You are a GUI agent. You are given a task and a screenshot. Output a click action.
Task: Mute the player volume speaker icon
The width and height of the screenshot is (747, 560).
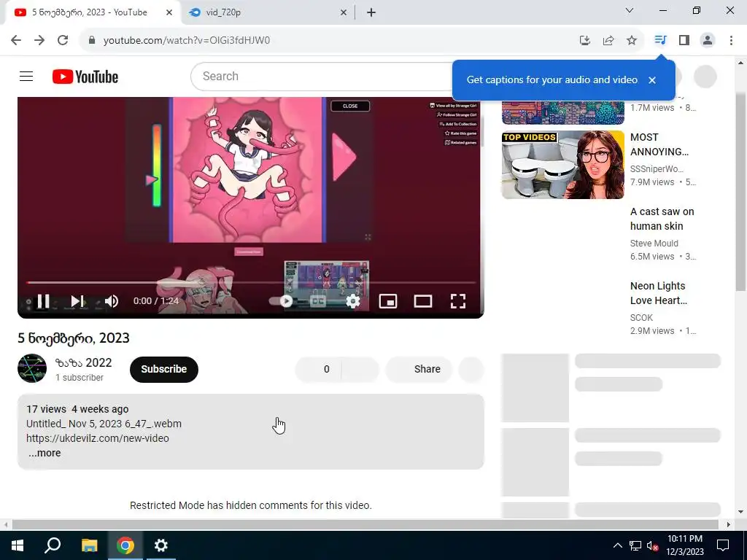112,301
